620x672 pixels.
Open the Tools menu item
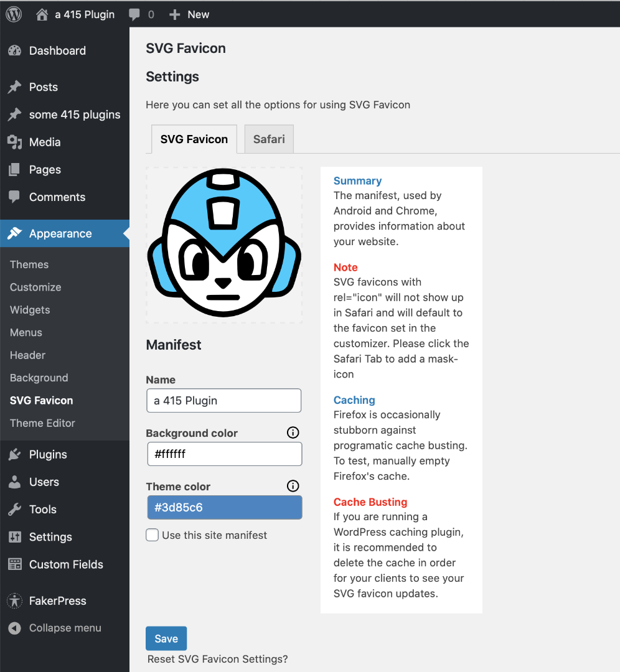coord(64,509)
